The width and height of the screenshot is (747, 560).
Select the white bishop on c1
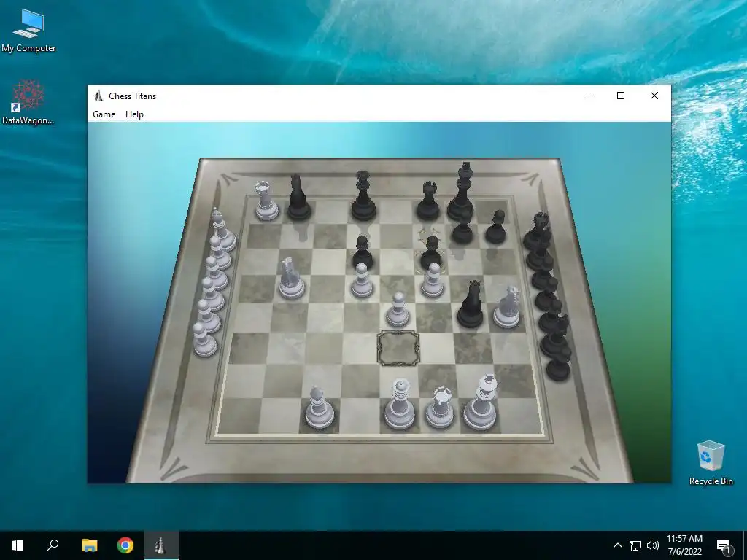click(x=319, y=407)
